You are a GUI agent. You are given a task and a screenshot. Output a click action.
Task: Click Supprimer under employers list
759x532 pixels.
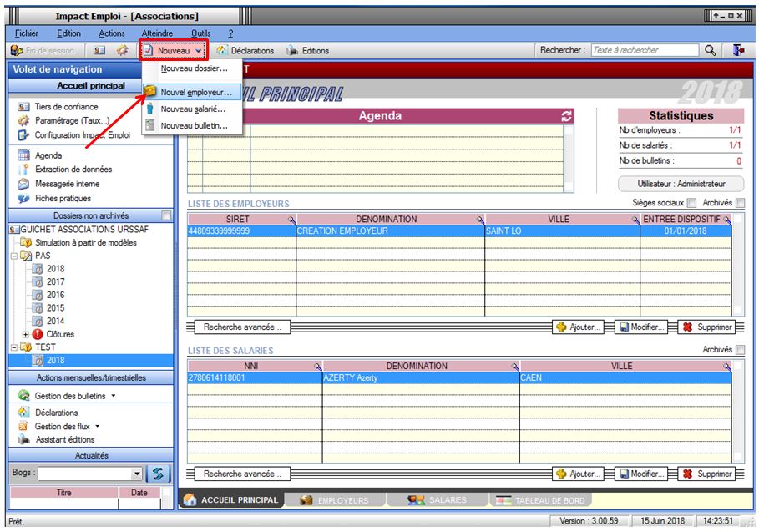tap(706, 327)
